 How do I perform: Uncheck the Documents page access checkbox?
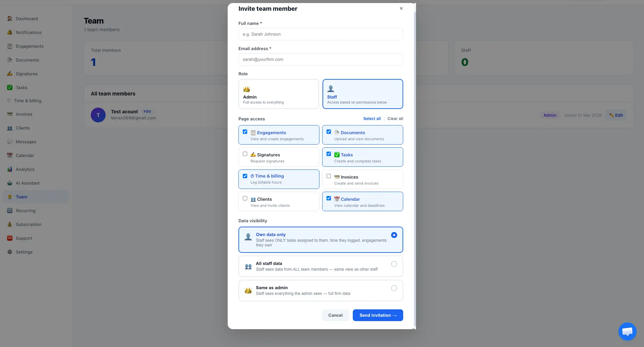(x=329, y=131)
